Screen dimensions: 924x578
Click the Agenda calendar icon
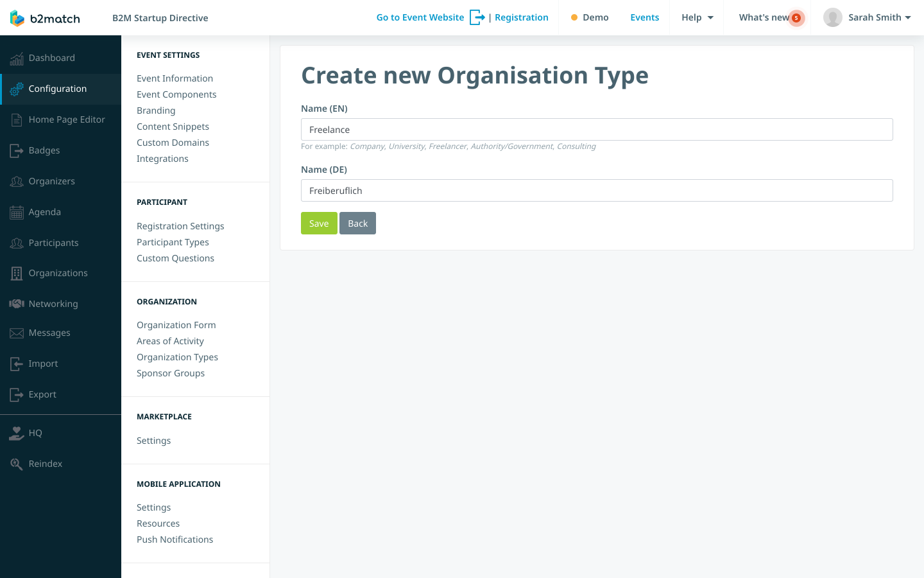(17, 212)
